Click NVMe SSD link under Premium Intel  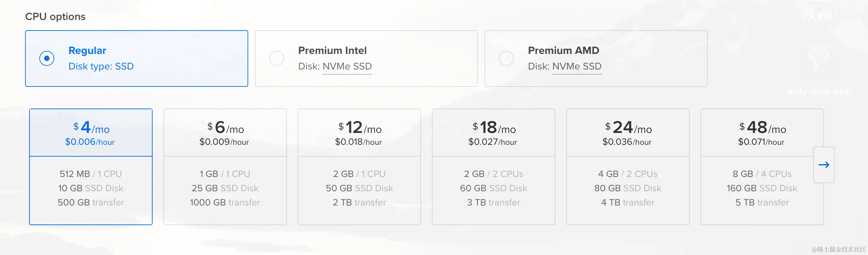[x=347, y=66]
